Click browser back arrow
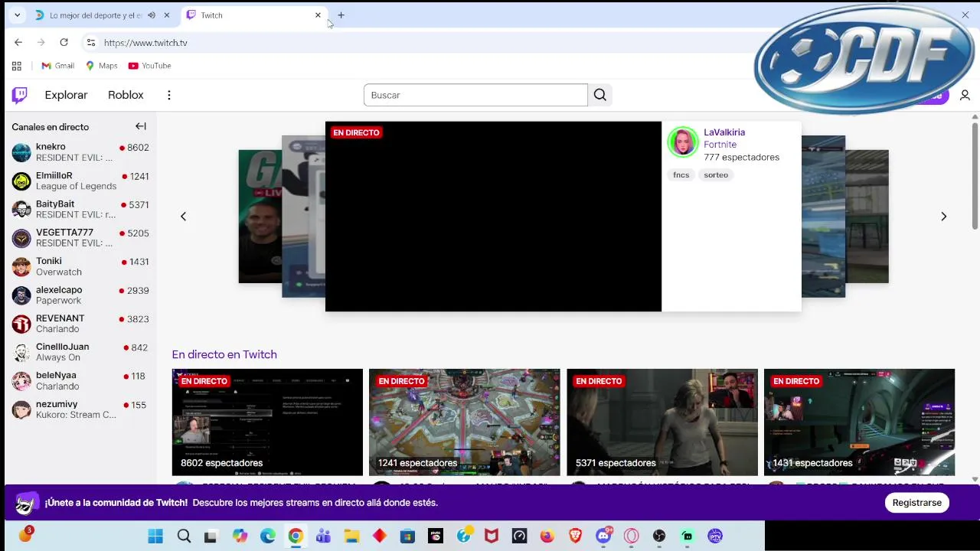The width and height of the screenshot is (980, 551). click(18, 43)
